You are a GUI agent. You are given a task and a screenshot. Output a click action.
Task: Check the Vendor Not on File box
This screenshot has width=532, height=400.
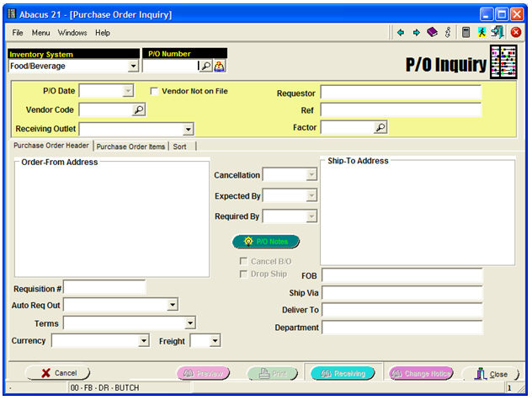click(x=154, y=92)
